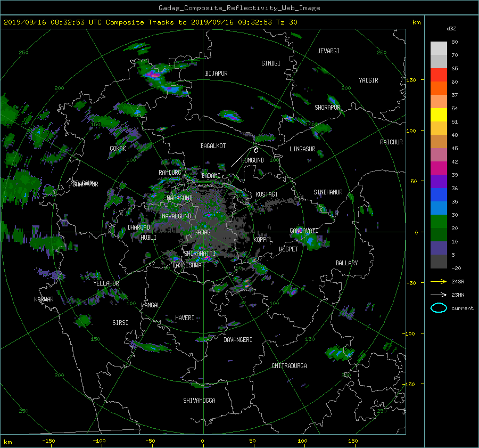Click the KUSTAGI city label

[x=267, y=194]
